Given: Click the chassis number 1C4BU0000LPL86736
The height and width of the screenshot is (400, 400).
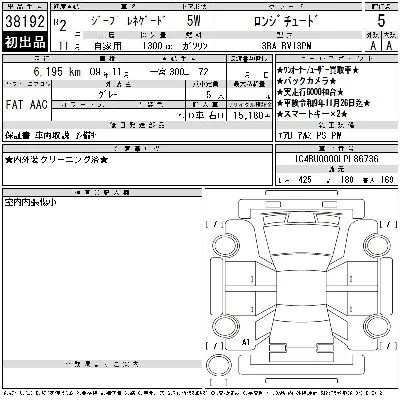Looking at the screenshot, I should point(337,158).
